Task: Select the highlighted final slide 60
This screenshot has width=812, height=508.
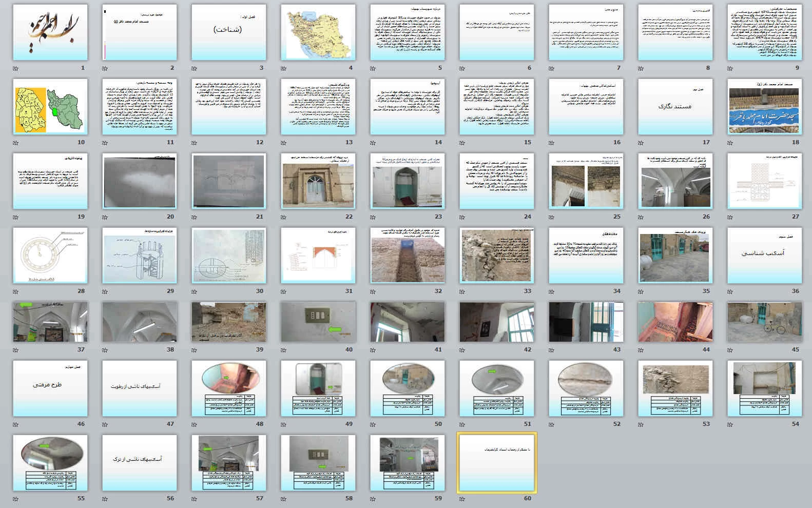Action: (x=496, y=463)
